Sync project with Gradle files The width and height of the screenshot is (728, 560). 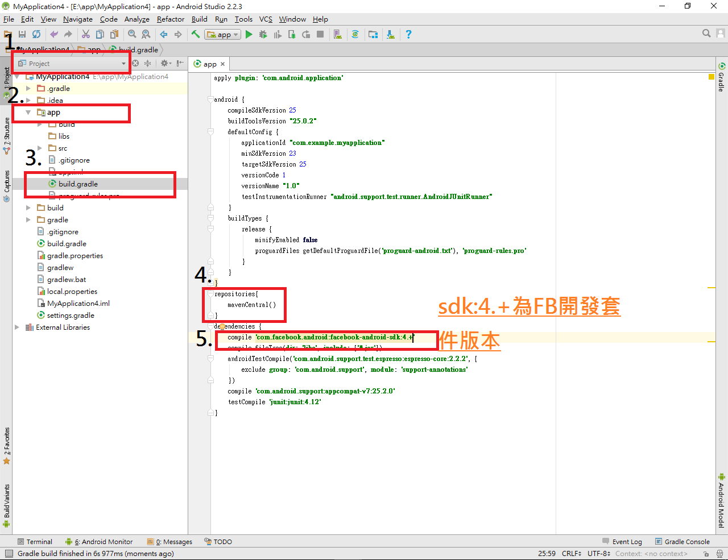[355, 34]
